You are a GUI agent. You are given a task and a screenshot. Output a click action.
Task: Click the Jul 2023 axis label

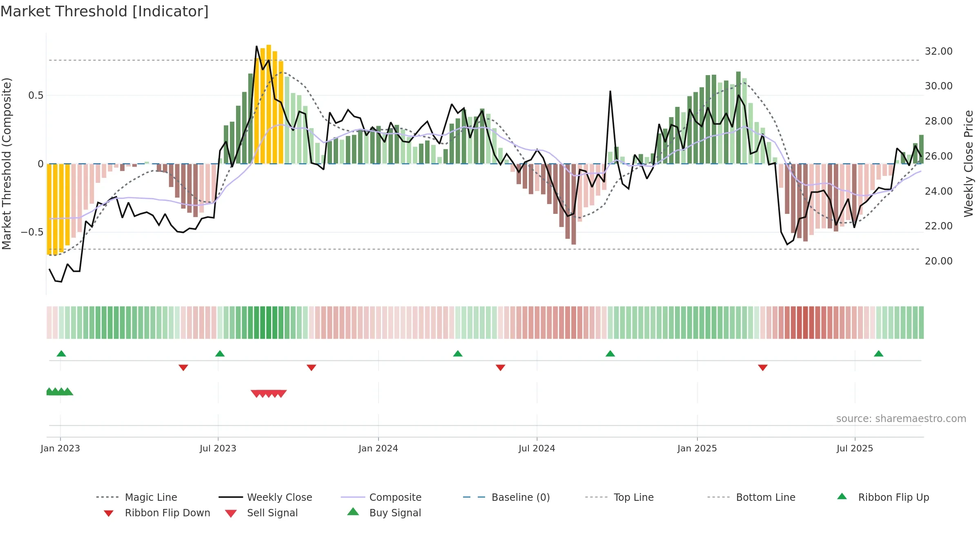point(218,448)
